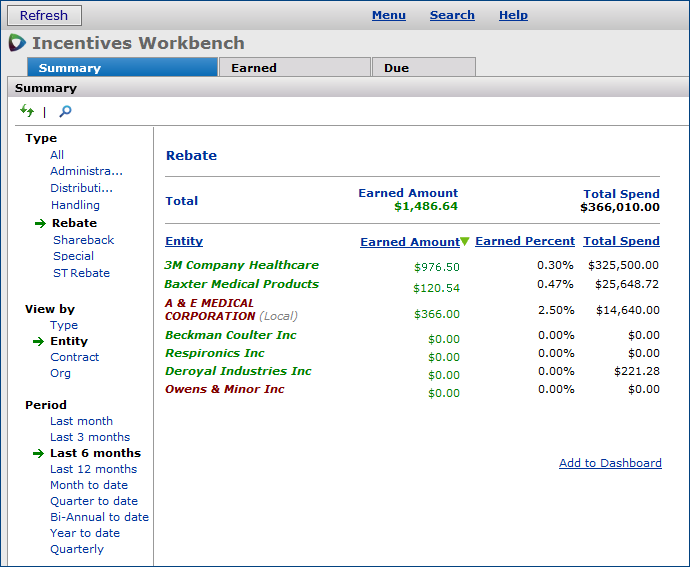The image size is (690, 567).
Task: View by Contract
Action: click(x=75, y=357)
